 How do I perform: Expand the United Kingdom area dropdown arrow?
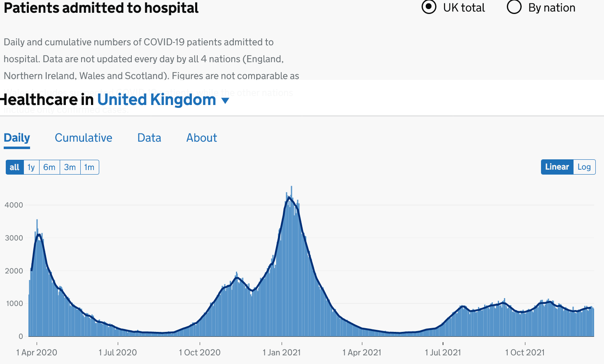tap(225, 101)
